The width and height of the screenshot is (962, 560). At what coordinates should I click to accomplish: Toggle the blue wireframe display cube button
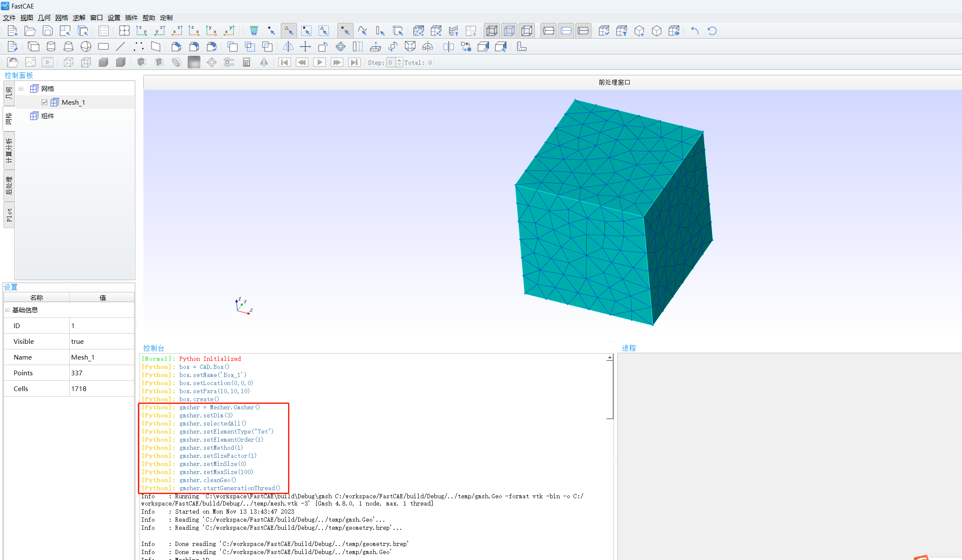click(x=509, y=31)
